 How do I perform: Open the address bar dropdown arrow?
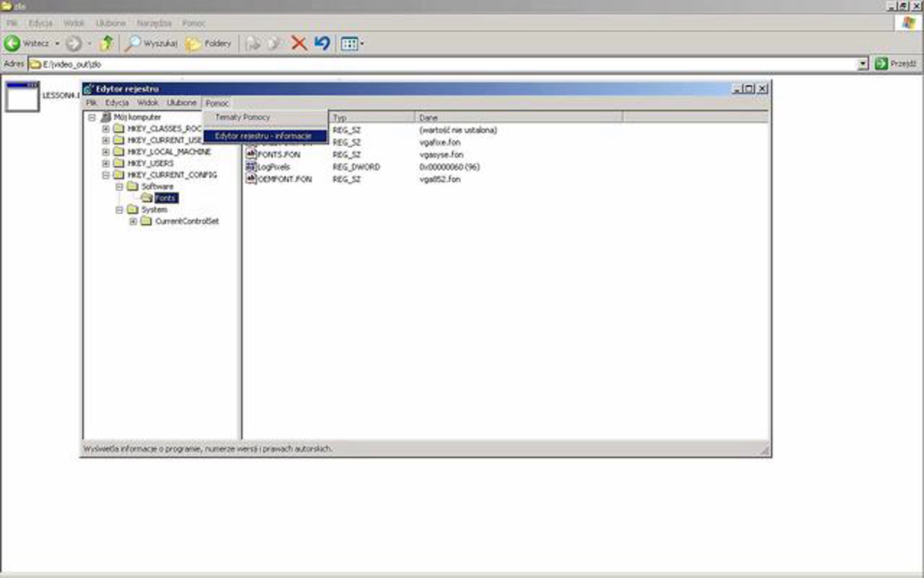[x=863, y=64]
